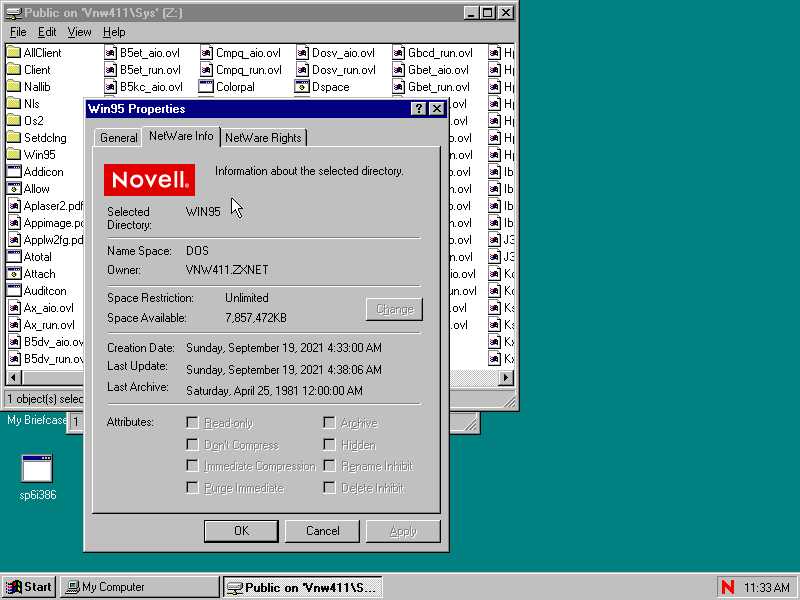Select the Attach program icon
The width and height of the screenshot is (800, 600).
point(14,274)
